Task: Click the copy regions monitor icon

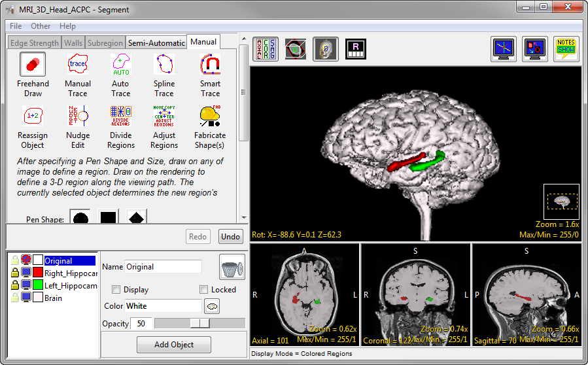Action: point(535,49)
